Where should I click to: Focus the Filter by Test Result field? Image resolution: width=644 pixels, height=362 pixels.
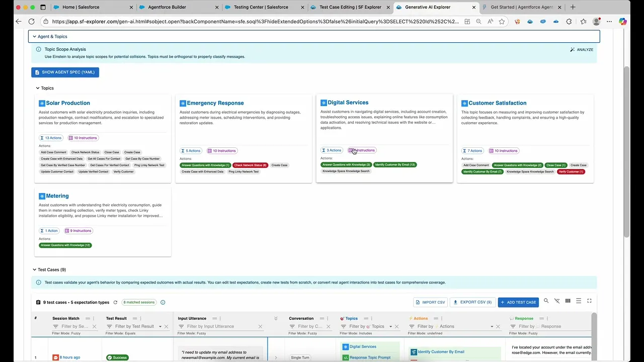pos(134,326)
